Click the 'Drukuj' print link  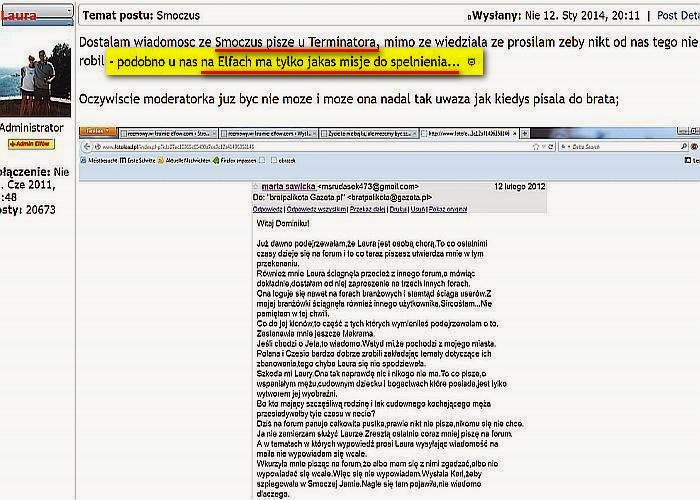[x=398, y=209]
